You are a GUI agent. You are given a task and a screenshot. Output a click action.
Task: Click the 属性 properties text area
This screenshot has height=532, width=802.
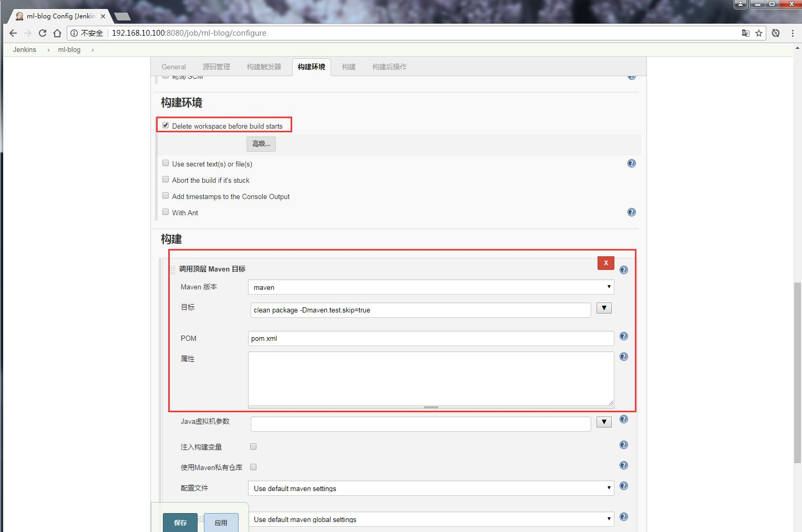(431, 378)
